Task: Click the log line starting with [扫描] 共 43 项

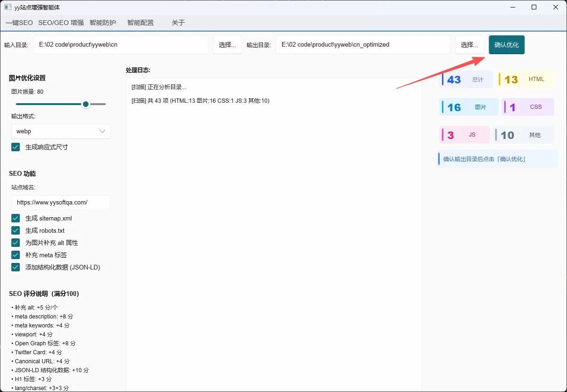Action: 200,101
